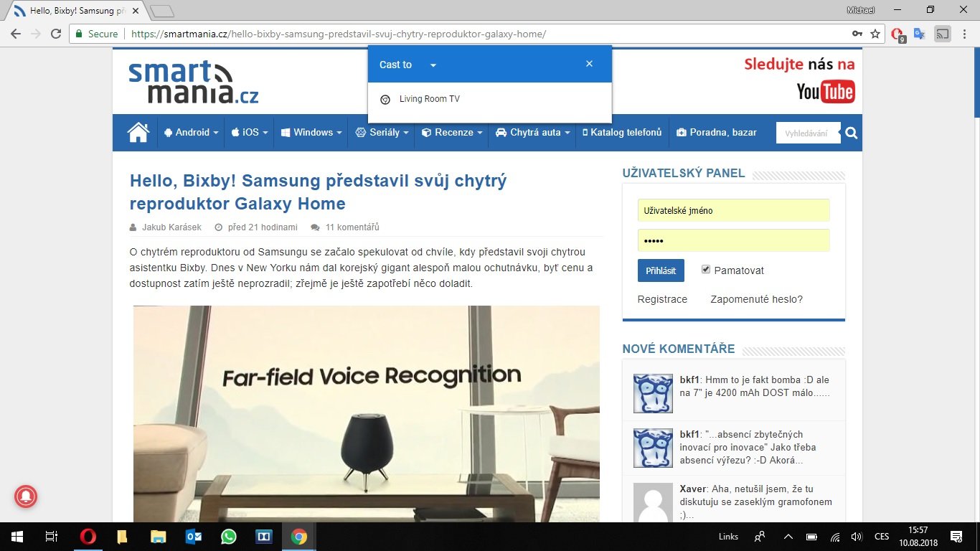The image size is (980, 551).
Task: Open a new browser tab
Action: tap(163, 11)
